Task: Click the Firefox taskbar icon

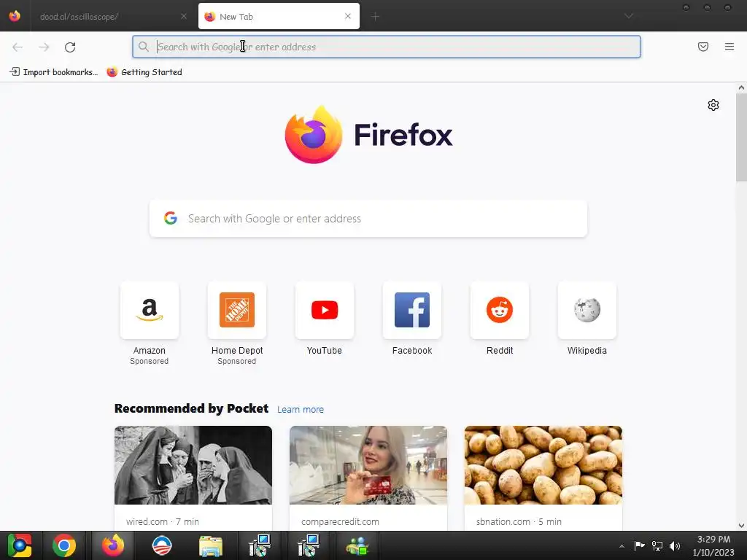Action: click(x=113, y=545)
